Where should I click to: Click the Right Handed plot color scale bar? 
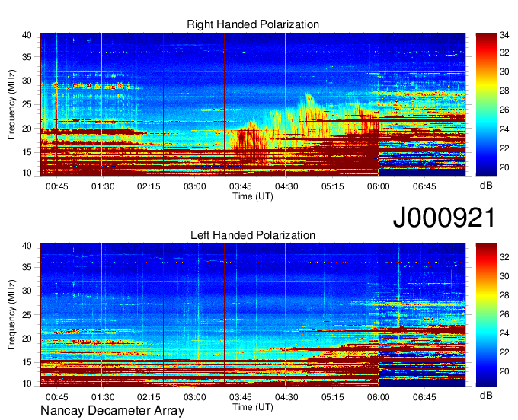486,104
